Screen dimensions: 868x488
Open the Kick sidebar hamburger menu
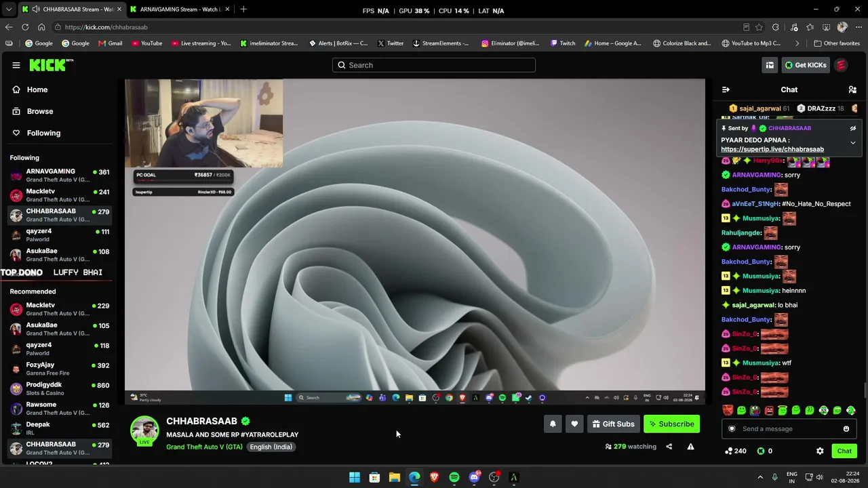[x=16, y=65]
